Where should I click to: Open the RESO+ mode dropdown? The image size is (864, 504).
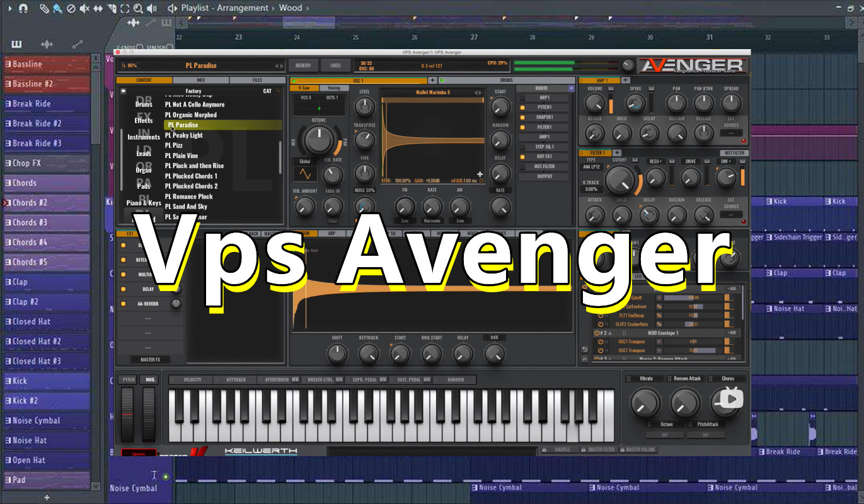(655, 161)
